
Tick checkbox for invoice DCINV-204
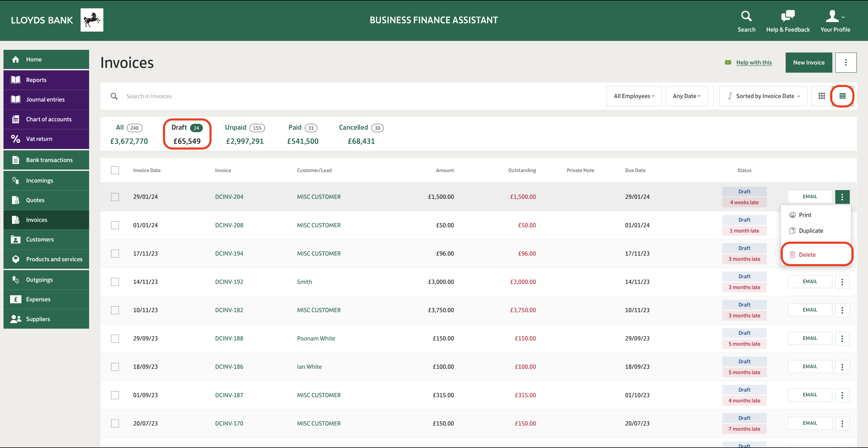point(115,197)
